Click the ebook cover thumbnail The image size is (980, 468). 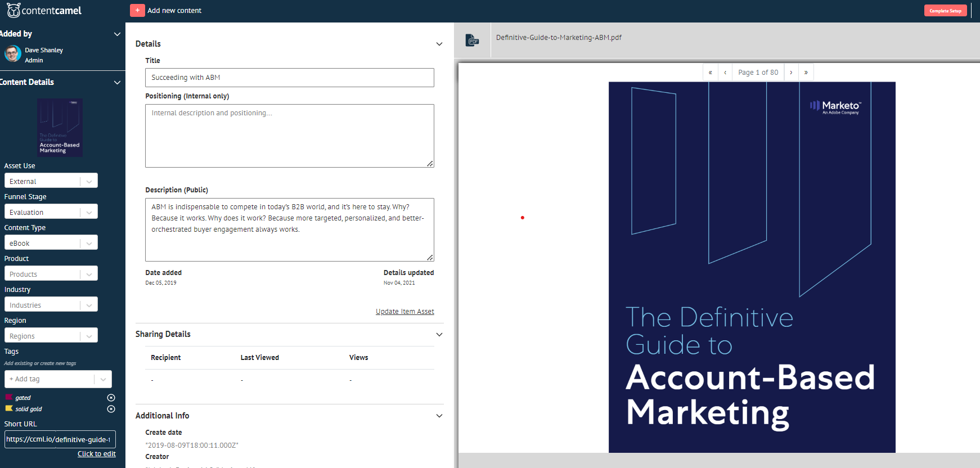(x=60, y=128)
